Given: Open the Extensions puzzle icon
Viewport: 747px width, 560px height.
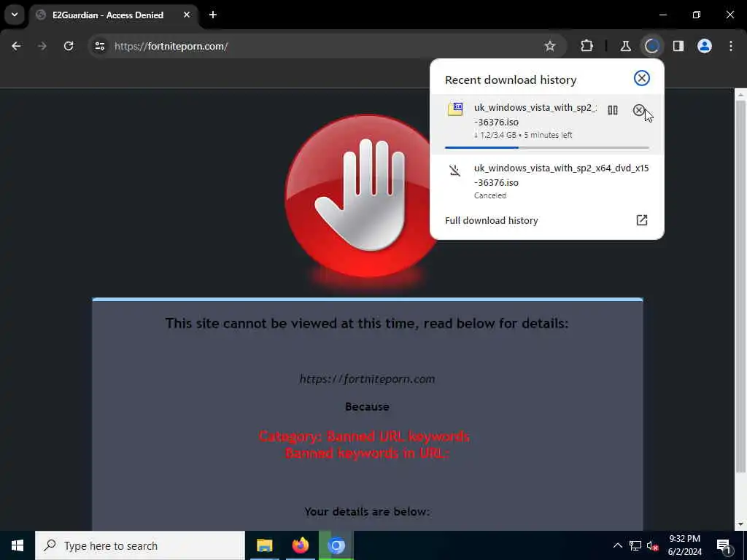Looking at the screenshot, I should pos(587,46).
